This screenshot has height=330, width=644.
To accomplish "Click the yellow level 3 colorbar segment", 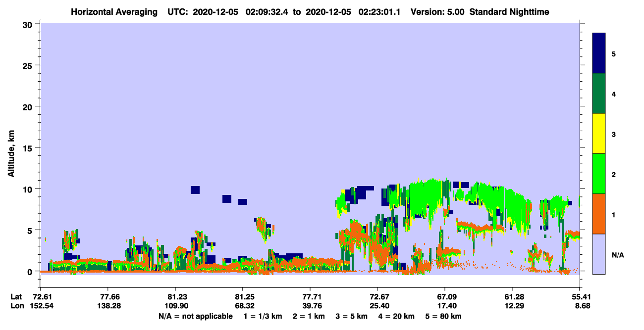I will point(599,134).
